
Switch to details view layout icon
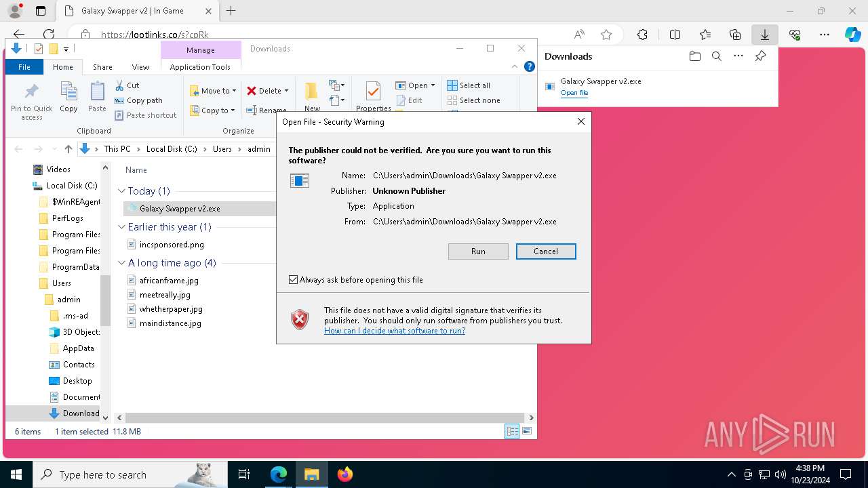point(512,431)
